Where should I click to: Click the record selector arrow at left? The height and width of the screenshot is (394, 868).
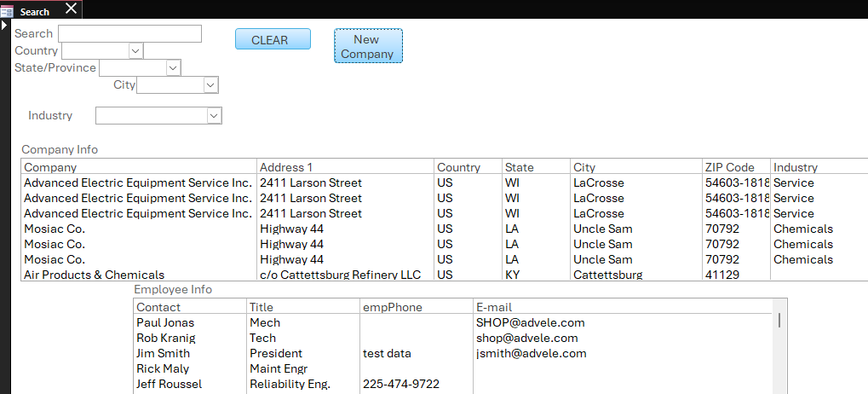[x=4, y=26]
